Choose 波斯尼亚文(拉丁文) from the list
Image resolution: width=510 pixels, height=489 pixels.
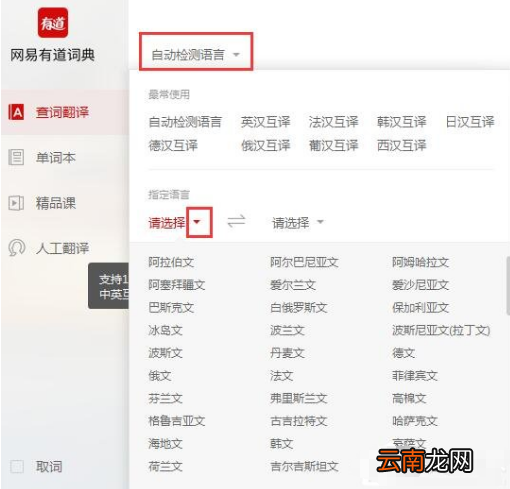(441, 330)
